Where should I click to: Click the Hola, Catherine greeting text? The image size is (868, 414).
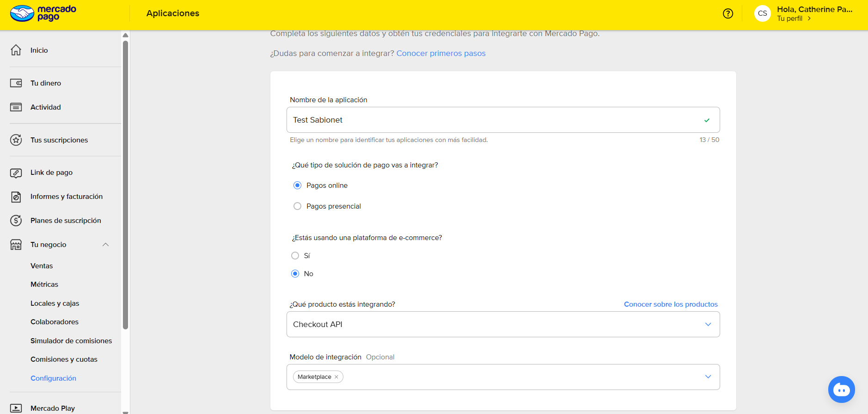click(x=815, y=9)
